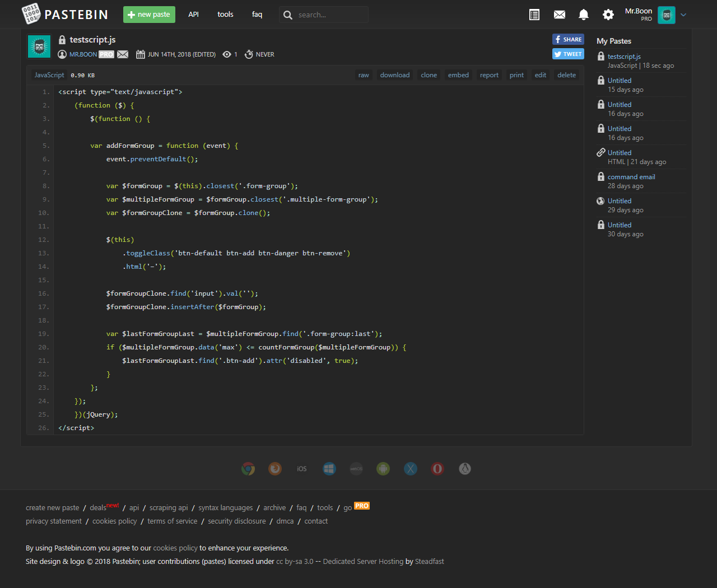717x588 pixels.
Task: Open settings gear icon in header
Action: coord(608,15)
